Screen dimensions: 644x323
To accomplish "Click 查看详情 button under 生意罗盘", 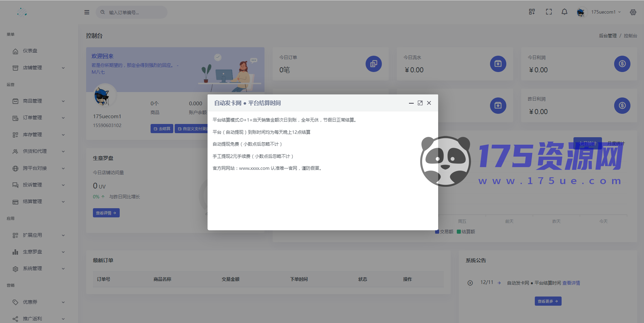I will 106,213.
